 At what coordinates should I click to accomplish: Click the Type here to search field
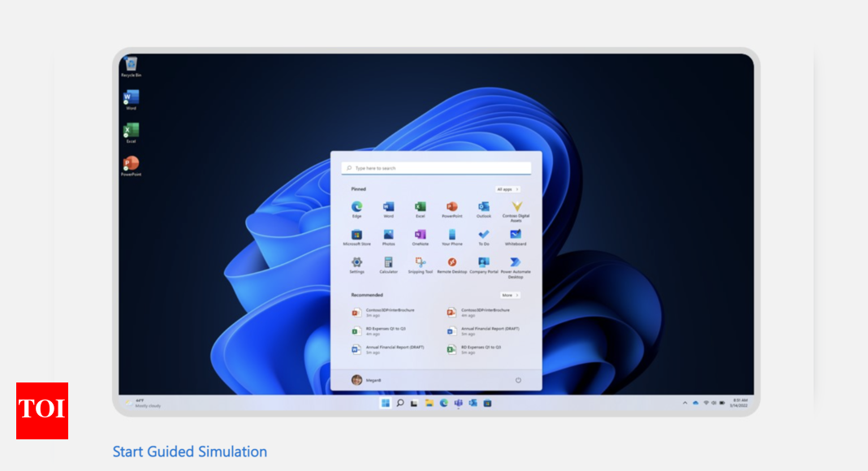(436, 168)
